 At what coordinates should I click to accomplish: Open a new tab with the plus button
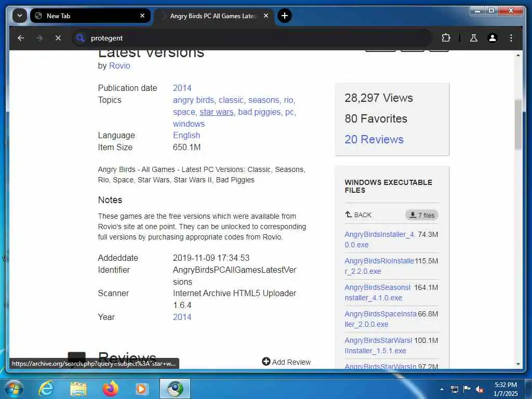(x=285, y=16)
